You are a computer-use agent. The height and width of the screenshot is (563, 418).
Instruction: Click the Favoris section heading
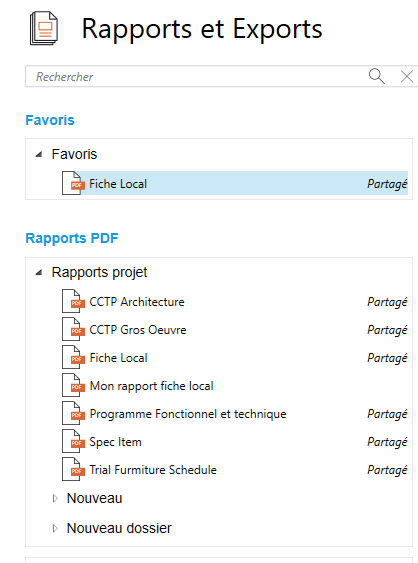[x=50, y=120]
